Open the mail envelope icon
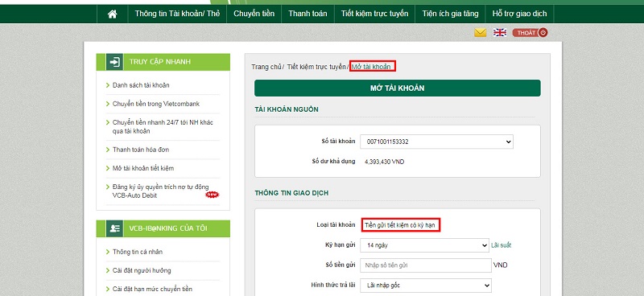This screenshot has width=644, height=296. coord(480,32)
